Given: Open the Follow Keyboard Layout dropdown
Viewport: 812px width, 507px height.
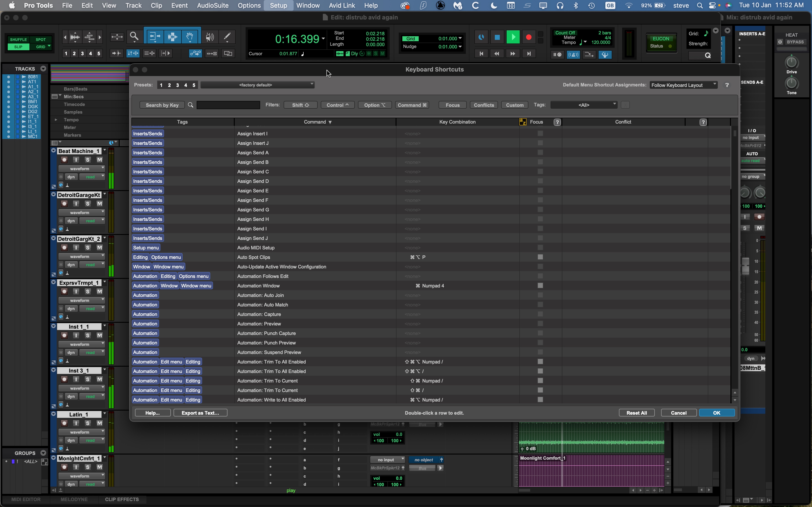Looking at the screenshot, I should tap(684, 85).
